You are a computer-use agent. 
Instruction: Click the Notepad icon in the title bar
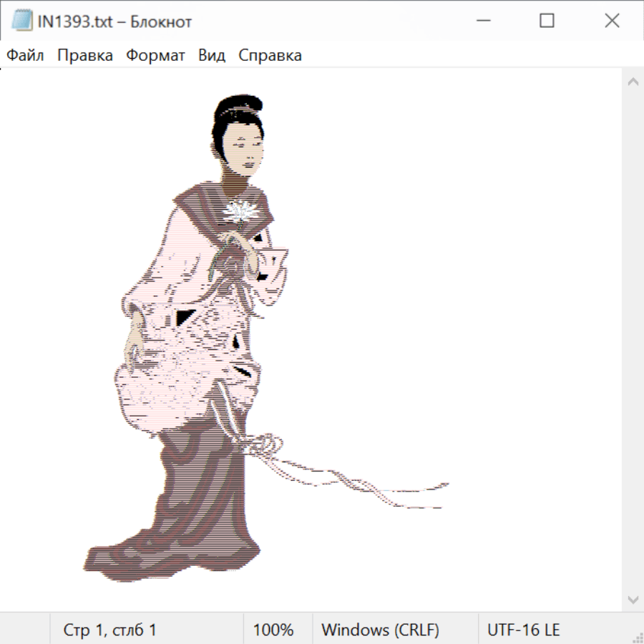tap(22, 21)
